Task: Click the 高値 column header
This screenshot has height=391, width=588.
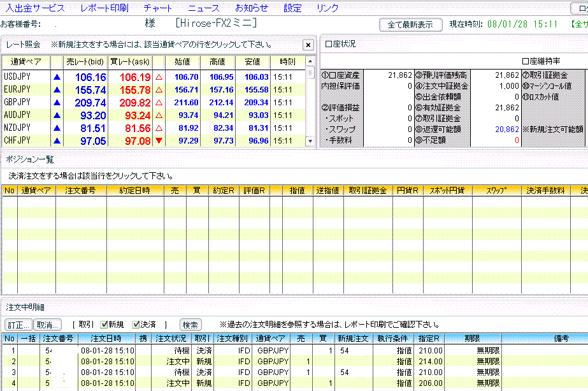Action: tap(217, 62)
